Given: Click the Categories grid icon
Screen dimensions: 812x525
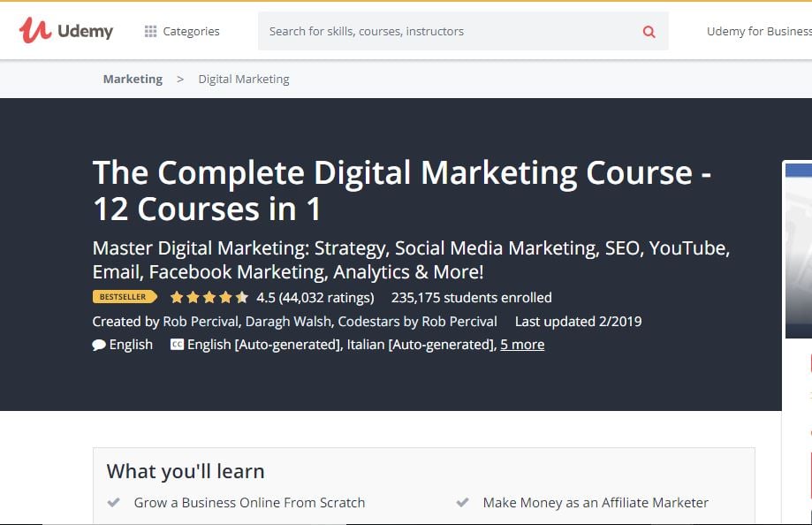Looking at the screenshot, I should (148, 30).
